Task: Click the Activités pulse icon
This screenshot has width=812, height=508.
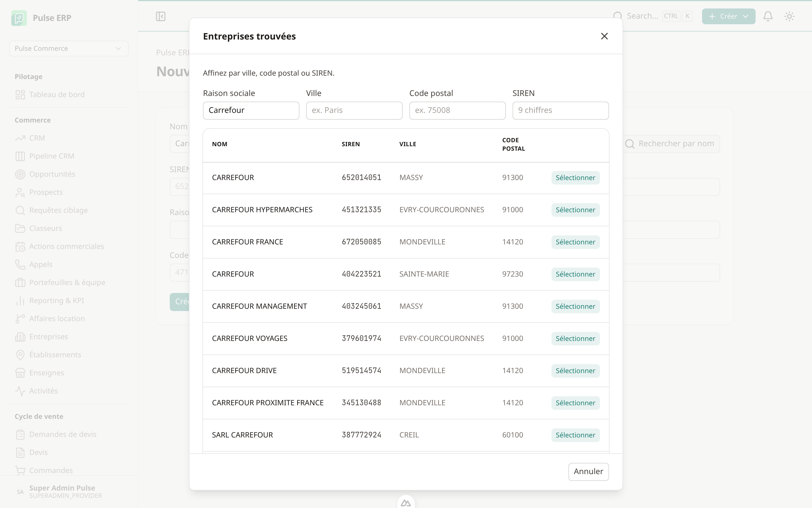Action: click(x=20, y=391)
